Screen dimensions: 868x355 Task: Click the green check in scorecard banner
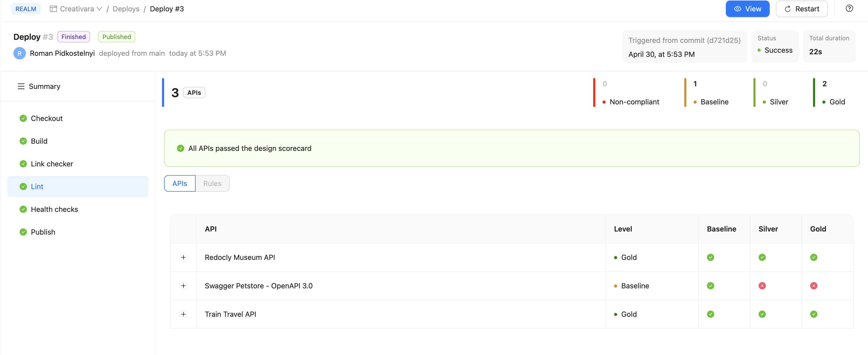(x=181, y=148)
